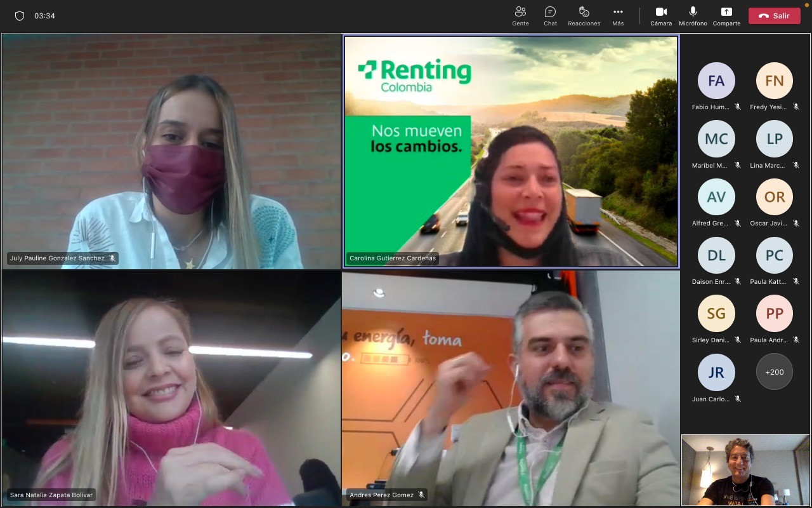The height and width of the screenshot is (508, 812).
Task: Click the meeting timer display 03:34
Action: coord(44,16)
